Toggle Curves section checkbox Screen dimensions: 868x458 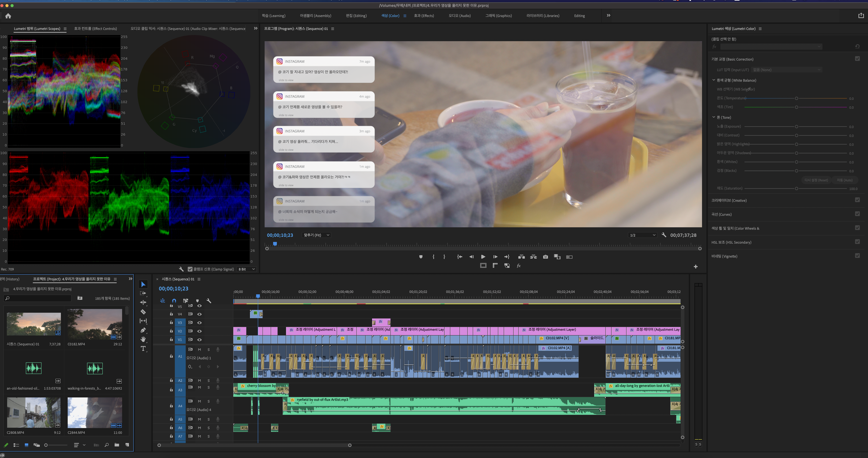tap(857, 214)
